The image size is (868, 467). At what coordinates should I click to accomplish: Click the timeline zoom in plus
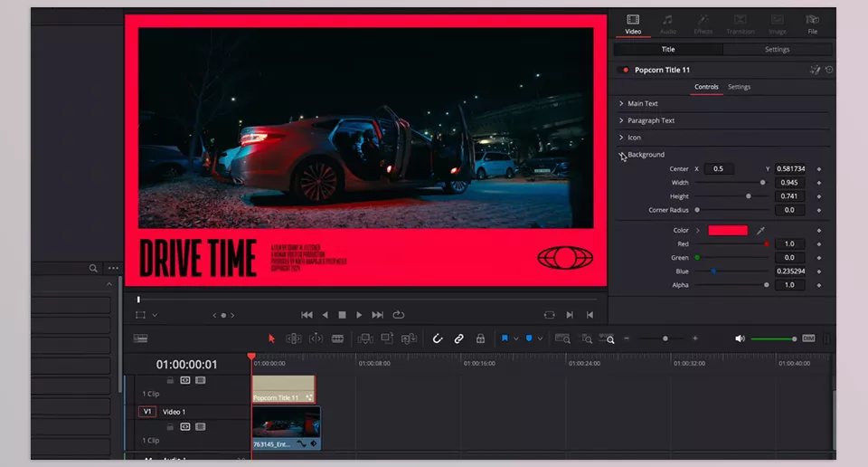(694, 338)
